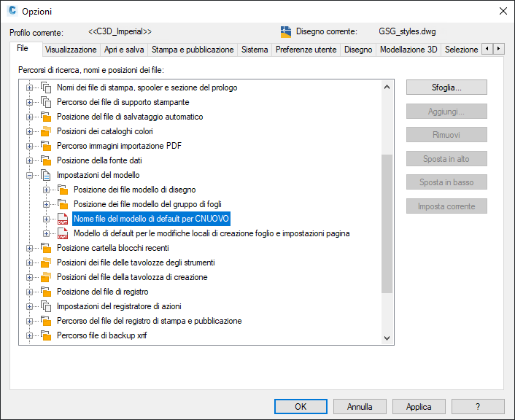The image size is (515, 420).
Task: Switch to the Visualizzazione tab
Action: 71,50
